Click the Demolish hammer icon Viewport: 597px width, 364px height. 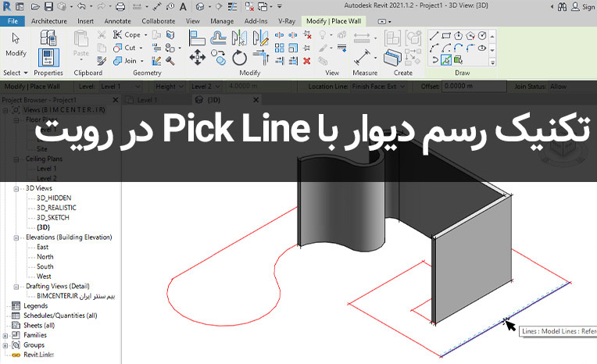[170, 61]
